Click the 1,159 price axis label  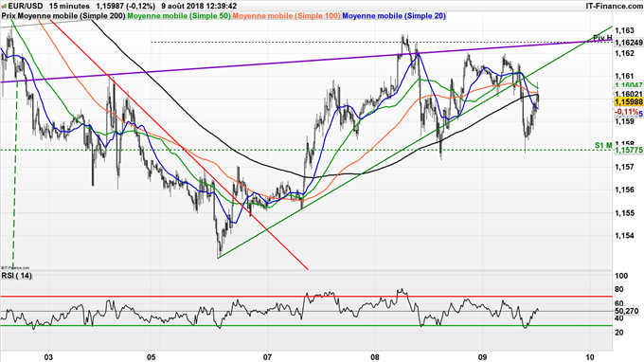(x=625, y=121)
